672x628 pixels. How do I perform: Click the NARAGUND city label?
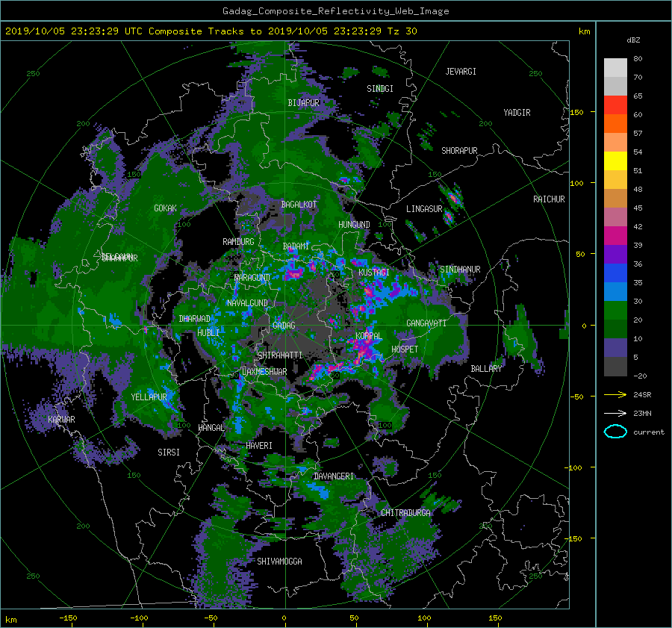tap(252, 278)
